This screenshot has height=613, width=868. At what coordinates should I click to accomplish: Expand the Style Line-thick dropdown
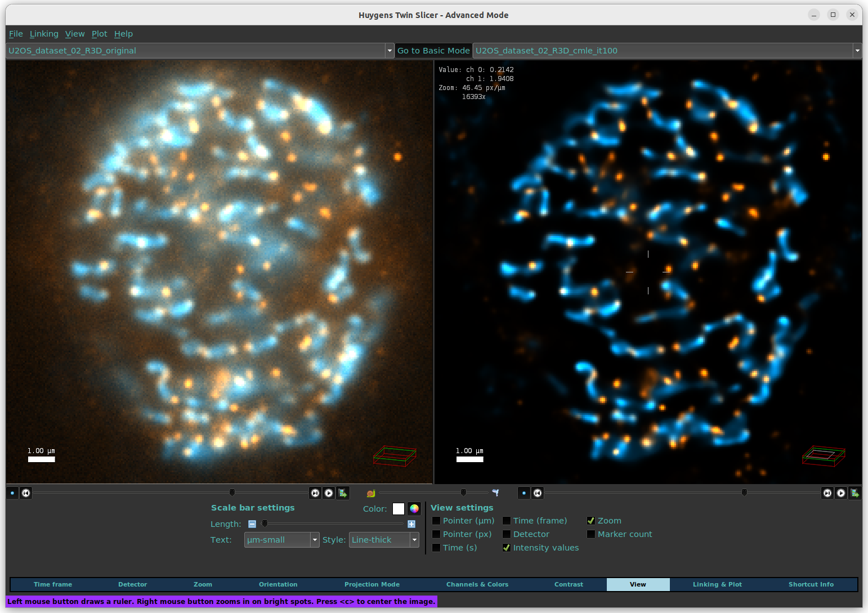pyautogui.click(x=384, y=540)
